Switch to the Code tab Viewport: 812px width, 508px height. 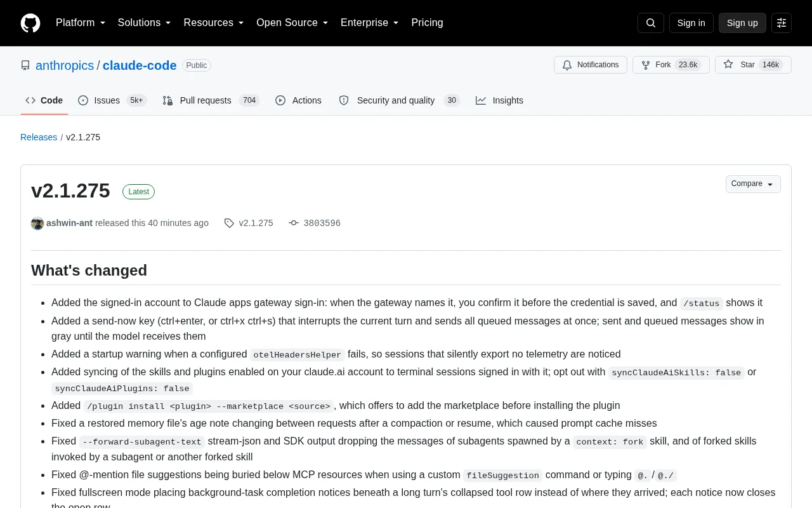44,100
